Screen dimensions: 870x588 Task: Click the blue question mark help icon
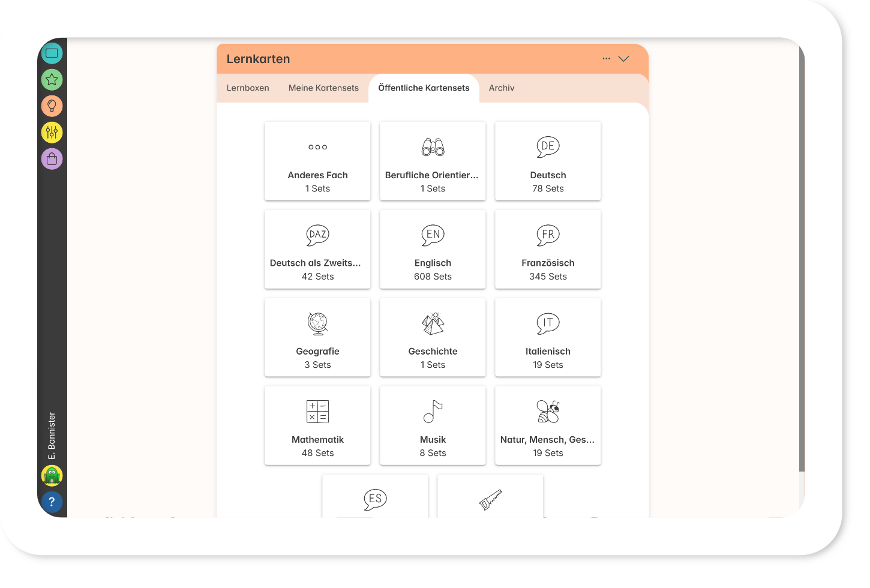coord(52,502)
